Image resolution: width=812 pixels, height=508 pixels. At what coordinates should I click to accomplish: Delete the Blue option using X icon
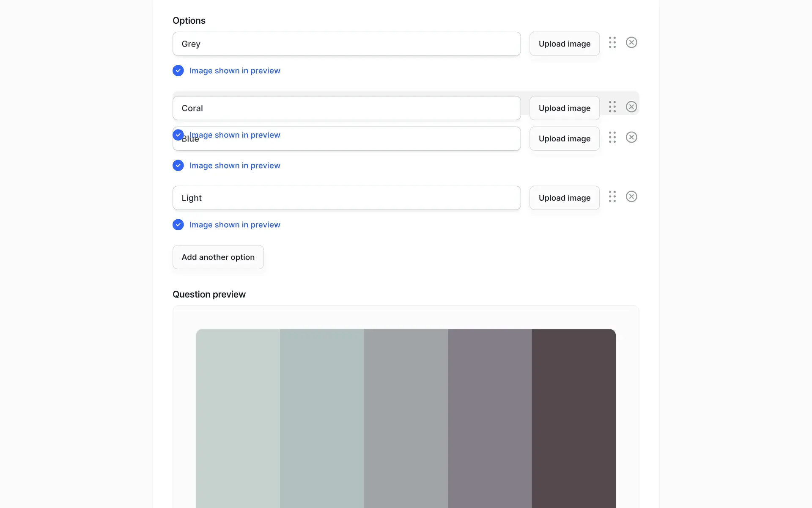coord(631,137)
